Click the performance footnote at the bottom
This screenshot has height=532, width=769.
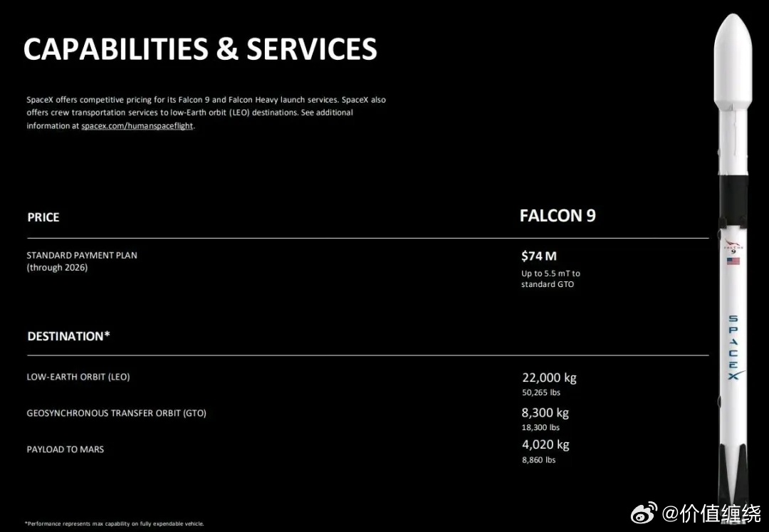coord(115,523)
